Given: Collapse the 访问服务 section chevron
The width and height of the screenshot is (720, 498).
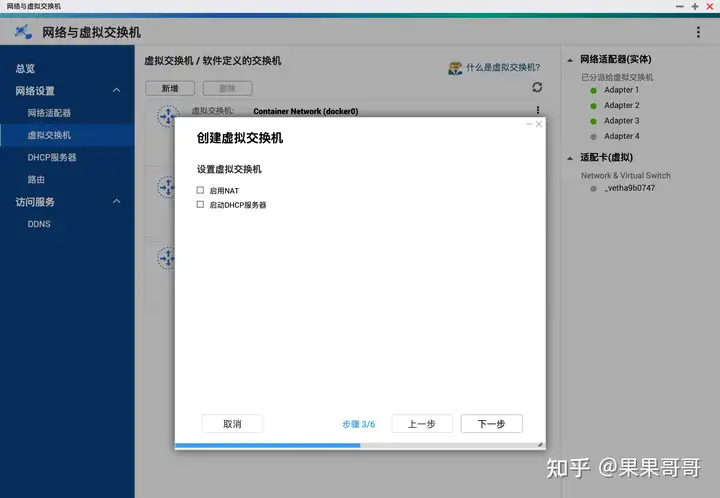Looking at the screenshot, I should 117,201.
